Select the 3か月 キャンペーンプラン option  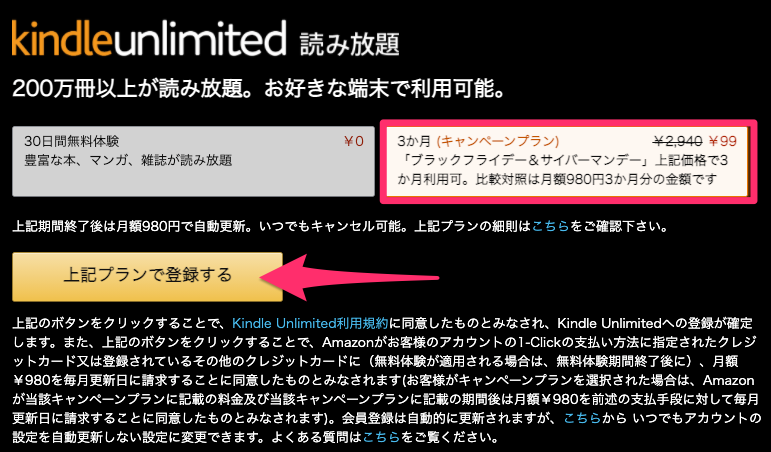point(568,161)
